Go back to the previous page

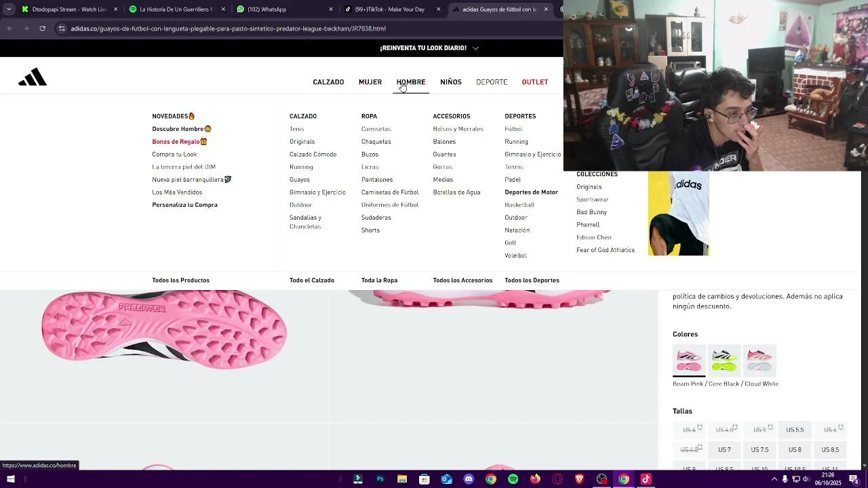tap(9, 28)
